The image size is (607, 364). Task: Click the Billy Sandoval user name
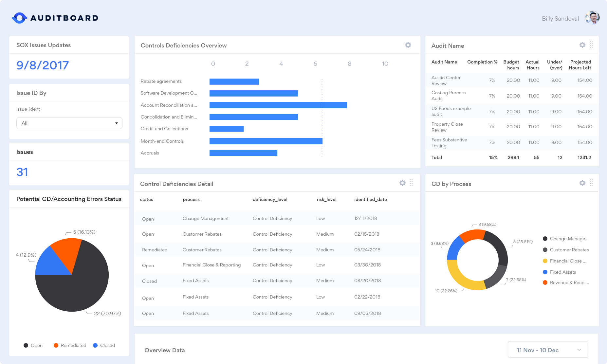pyautogui.click(x=560, y=19)
